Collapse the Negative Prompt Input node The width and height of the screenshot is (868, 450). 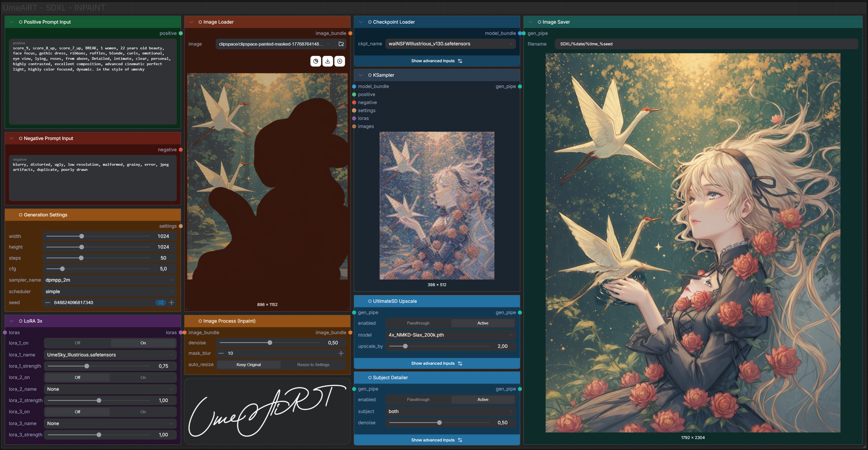12,138
